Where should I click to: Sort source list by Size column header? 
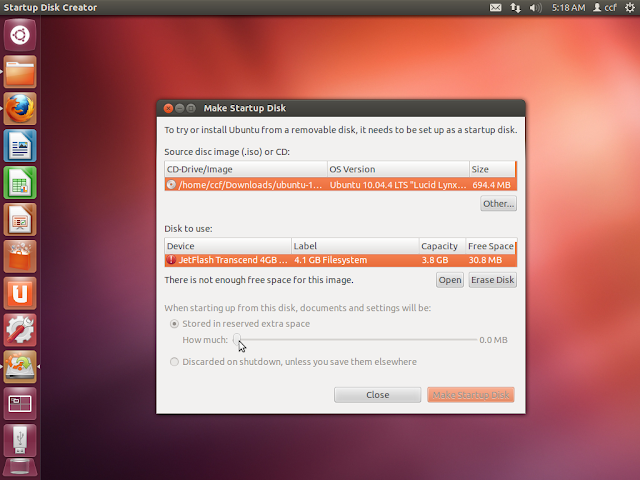pos(492,169)
